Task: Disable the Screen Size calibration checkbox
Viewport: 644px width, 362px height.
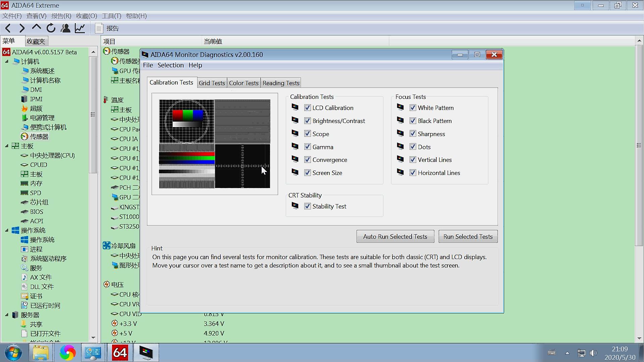Action: coord(307,173)
